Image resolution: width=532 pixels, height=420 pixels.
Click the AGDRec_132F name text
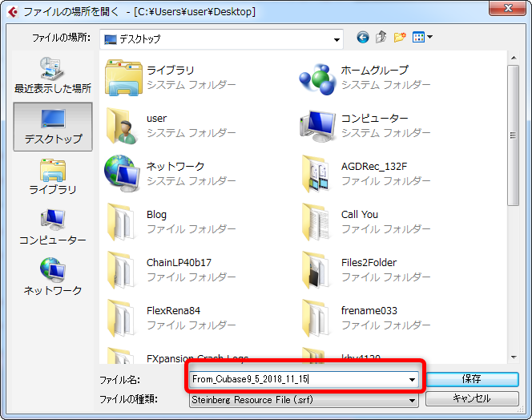pyautogui.click(x=374, y=167)
